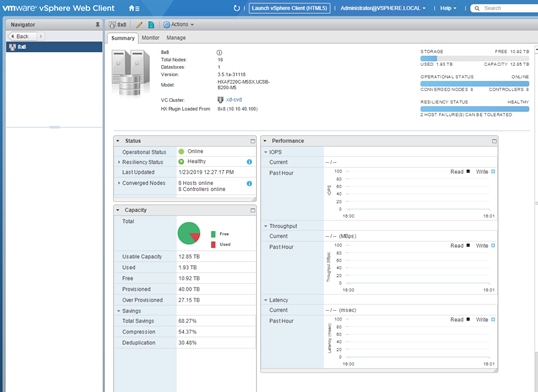Click the pencil edit icon in toolbar
538x392 pixels.
[x=139, y=25]
